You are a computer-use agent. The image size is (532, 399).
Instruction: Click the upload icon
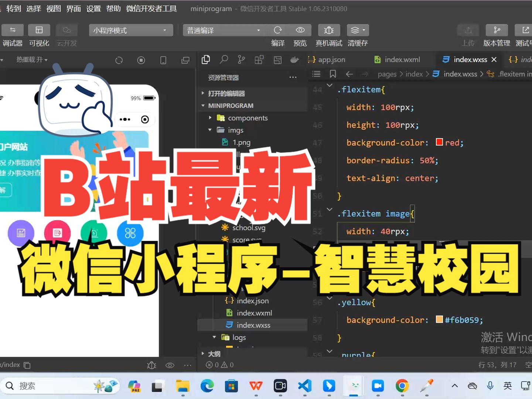[468, 30]
